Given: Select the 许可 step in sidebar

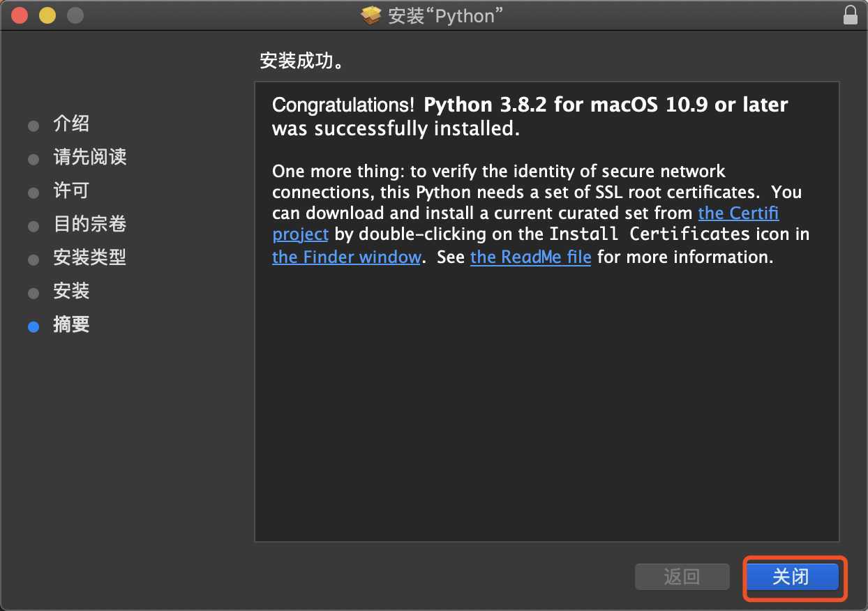Looking at the screenshot, I should [x=71, y=190].
